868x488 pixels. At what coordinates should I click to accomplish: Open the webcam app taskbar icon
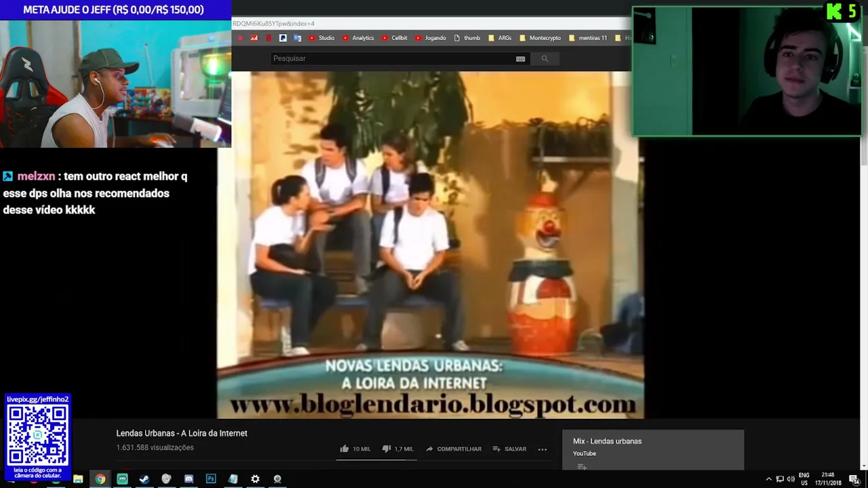click(277, 479)
